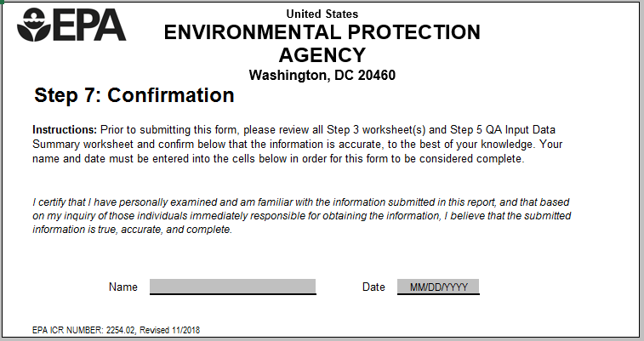The image size is (644, 341).
Task: Select the Step 7: Confirmation heading
Action: point(134,95)
